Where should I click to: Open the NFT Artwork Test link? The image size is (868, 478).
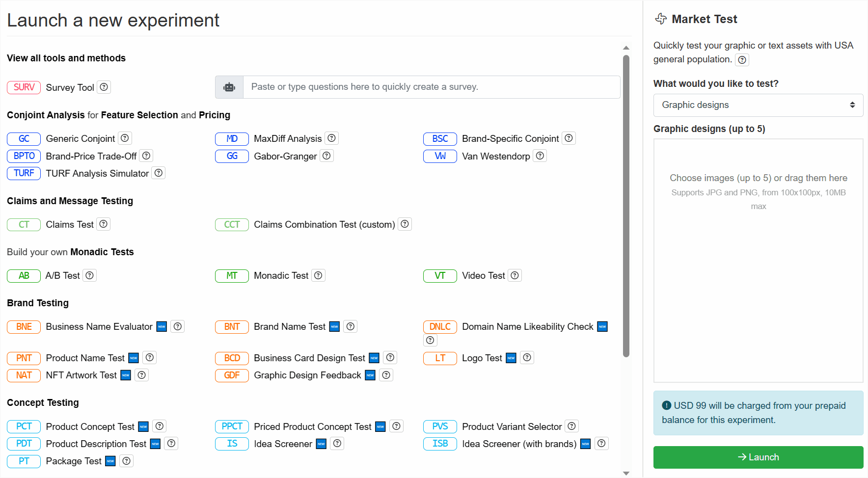click(x=81, y=375)
